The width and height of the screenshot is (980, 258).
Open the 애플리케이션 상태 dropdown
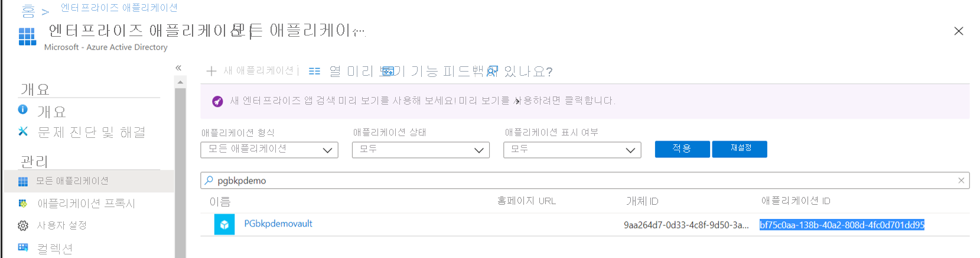(421, 150)
